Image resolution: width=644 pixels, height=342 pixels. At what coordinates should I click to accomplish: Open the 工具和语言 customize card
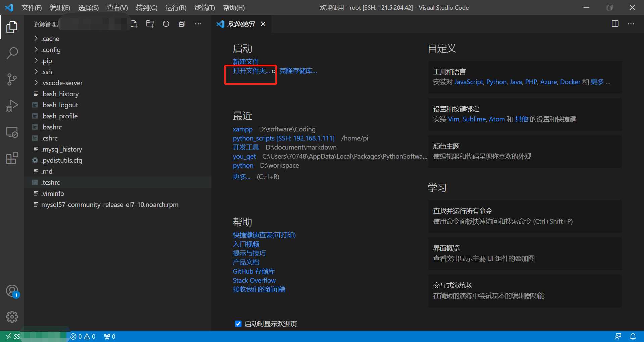pos(525,77)
